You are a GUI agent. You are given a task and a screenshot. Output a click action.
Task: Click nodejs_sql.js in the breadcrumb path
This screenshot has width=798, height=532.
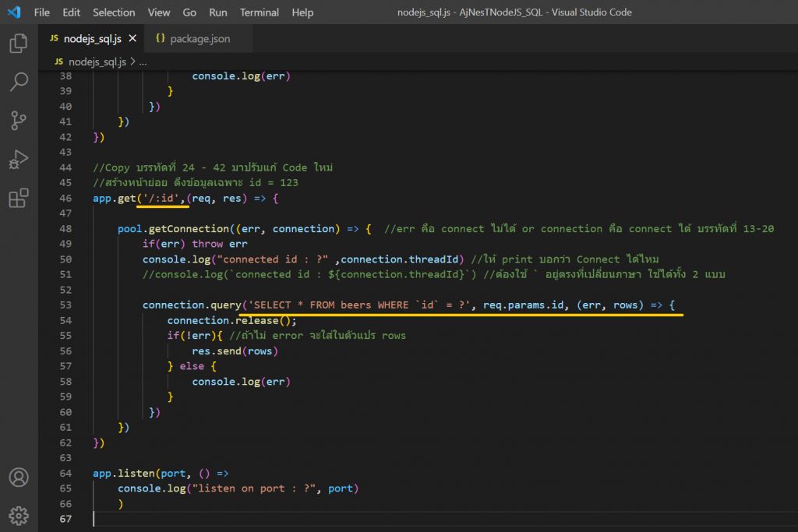(97, 62)
